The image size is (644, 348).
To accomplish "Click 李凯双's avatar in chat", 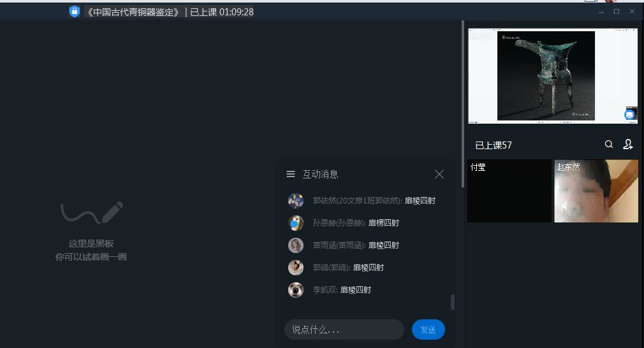I will coord(296,290).
